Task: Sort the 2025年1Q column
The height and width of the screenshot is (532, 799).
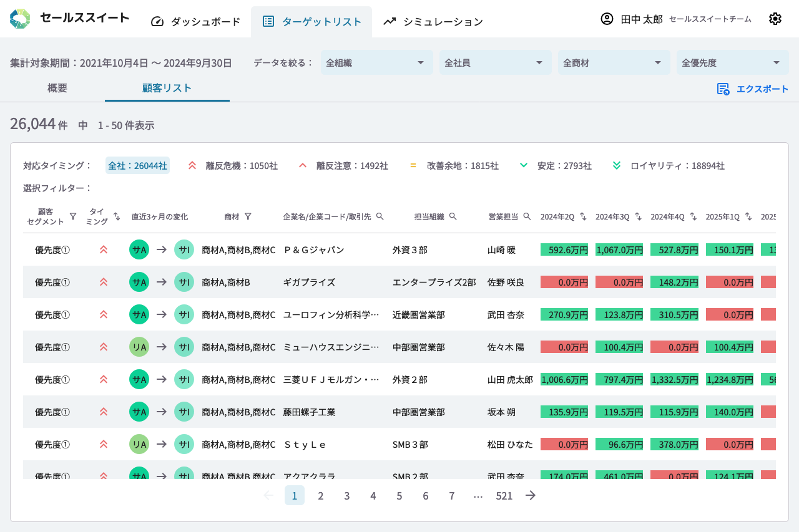Action: click(748, 216)
